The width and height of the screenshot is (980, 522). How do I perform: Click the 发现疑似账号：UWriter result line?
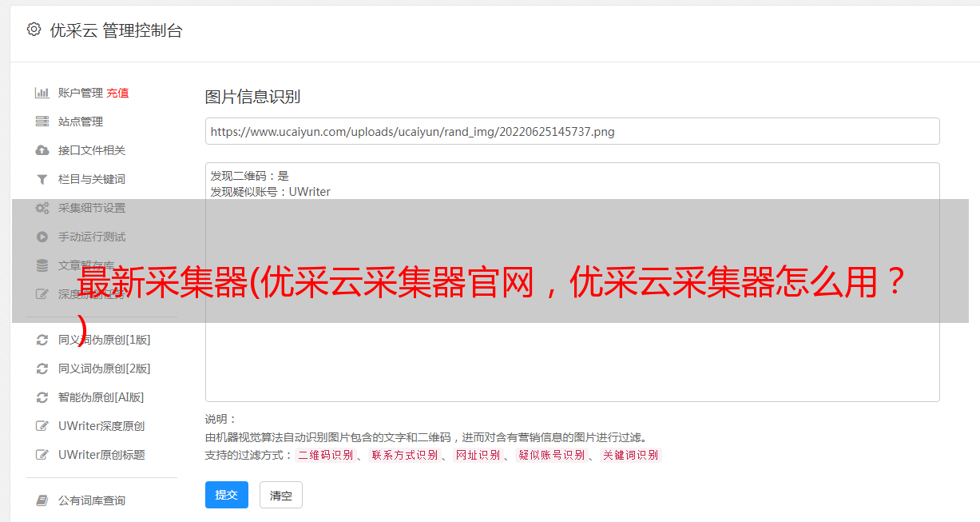click(x=271, y=192)
